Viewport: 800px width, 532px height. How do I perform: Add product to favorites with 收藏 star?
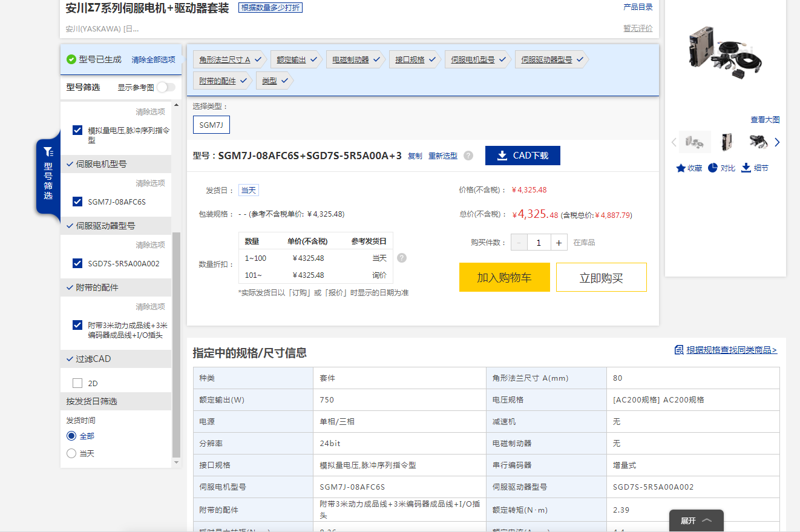689,168
